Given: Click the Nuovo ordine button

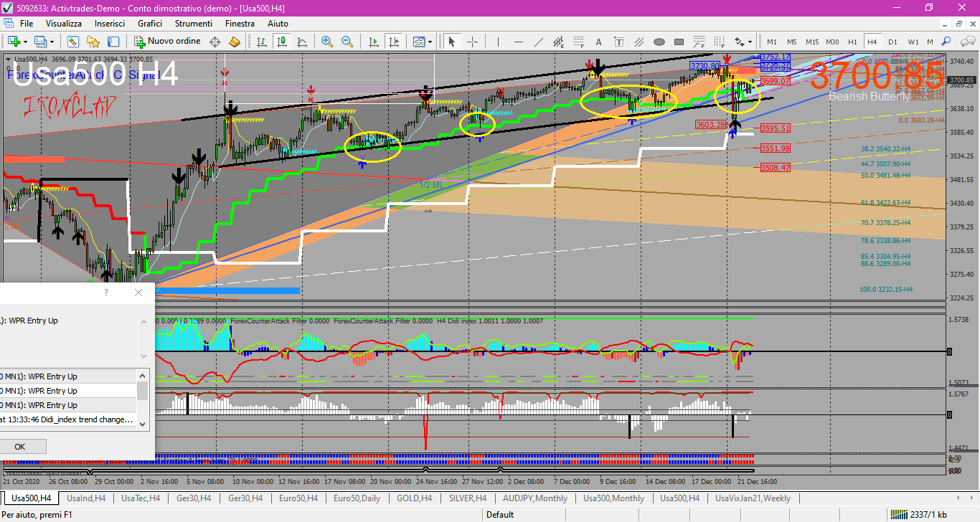Looking at the screenshot, I should coord(168,42).
